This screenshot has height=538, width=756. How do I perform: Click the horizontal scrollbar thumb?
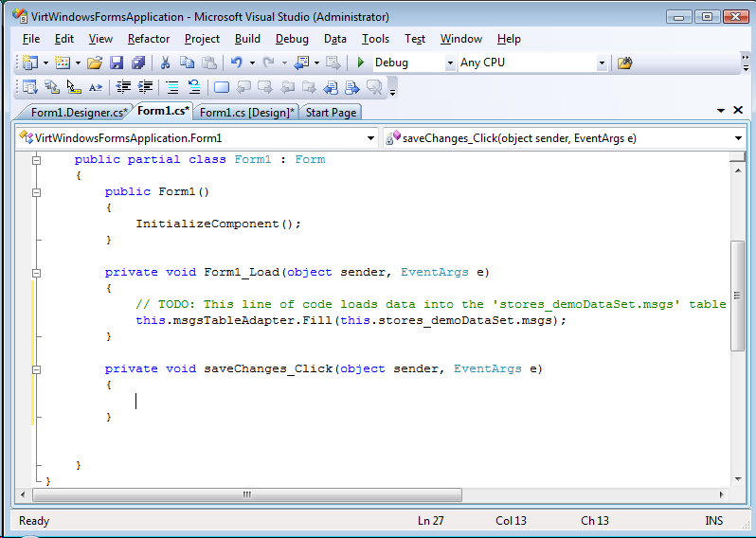[x=248, y=495]
